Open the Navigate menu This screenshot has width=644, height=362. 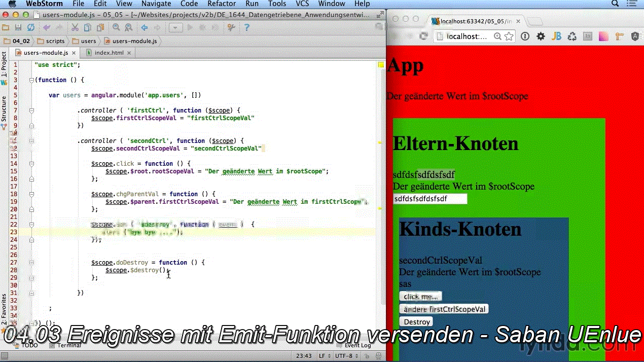click(156, 4)
